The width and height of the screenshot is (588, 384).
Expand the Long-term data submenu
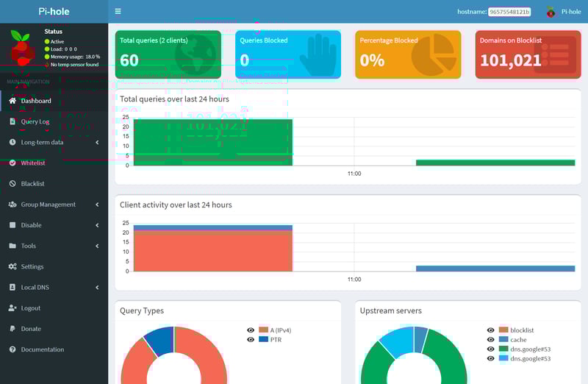tap(97, 142)
